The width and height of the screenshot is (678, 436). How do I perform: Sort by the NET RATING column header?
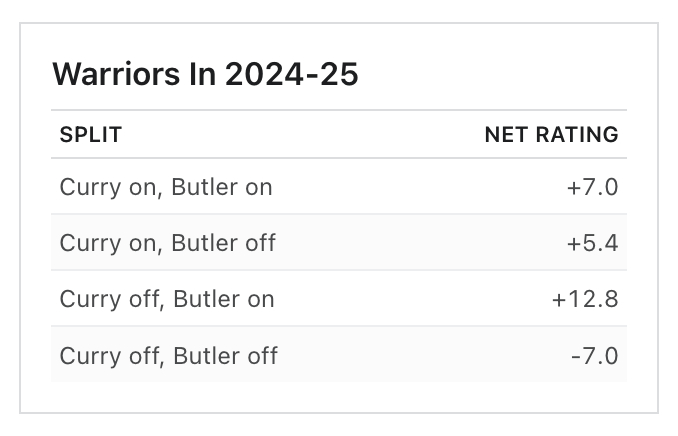(551, 134)
